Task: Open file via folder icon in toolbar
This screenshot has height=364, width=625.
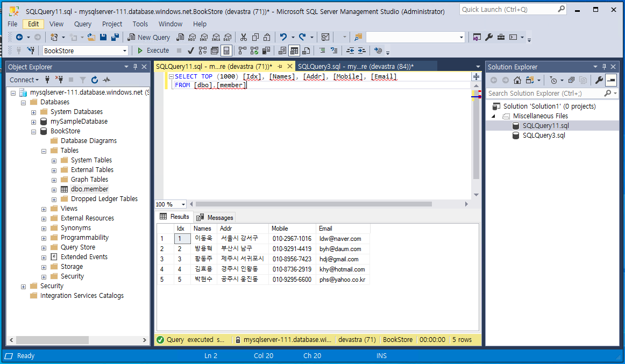Action: 91,38
